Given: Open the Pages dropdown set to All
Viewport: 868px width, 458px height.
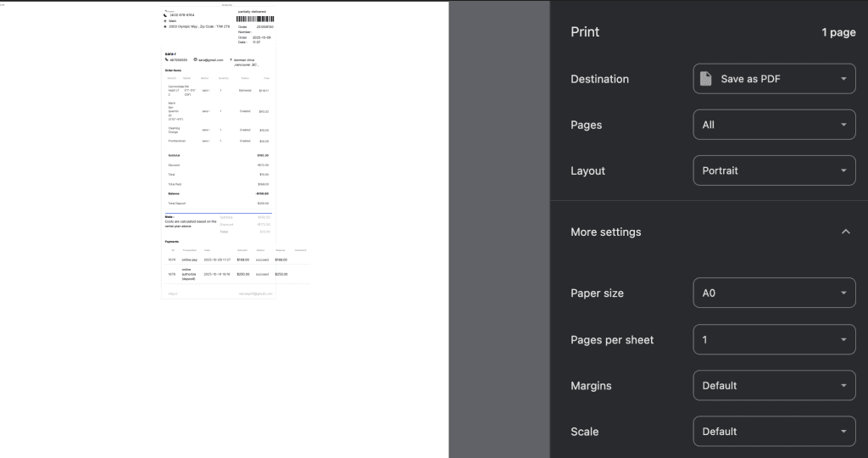Looking at the screenshot, I should pos(773,125).
